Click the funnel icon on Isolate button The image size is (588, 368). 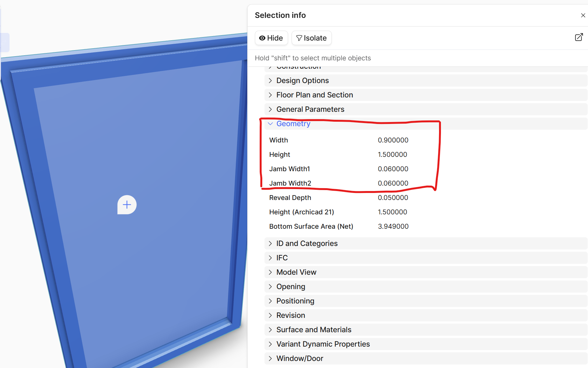(x=299, y=38)
